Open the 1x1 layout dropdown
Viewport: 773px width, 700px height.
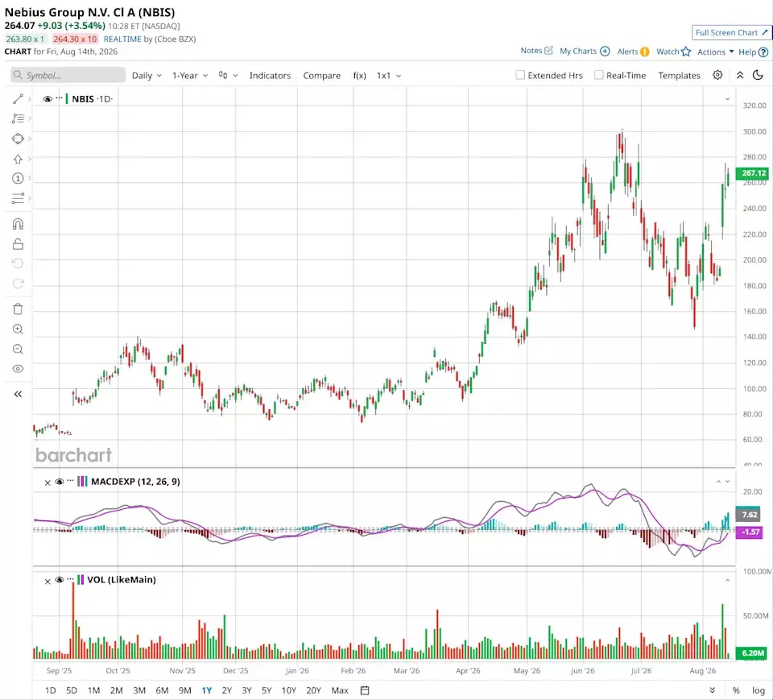389,76
